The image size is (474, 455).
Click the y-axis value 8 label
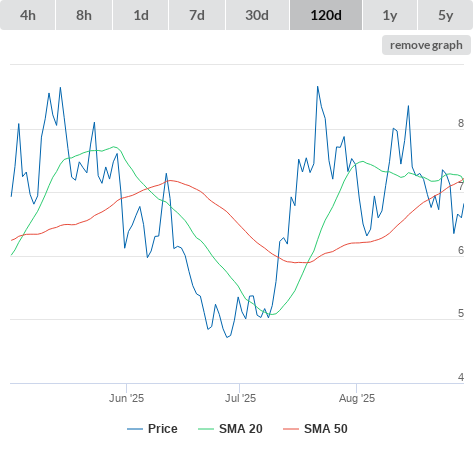(x=461, y=123)
